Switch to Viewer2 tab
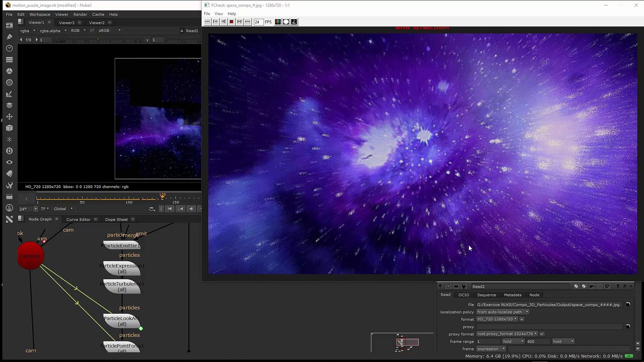 (97, 23)
